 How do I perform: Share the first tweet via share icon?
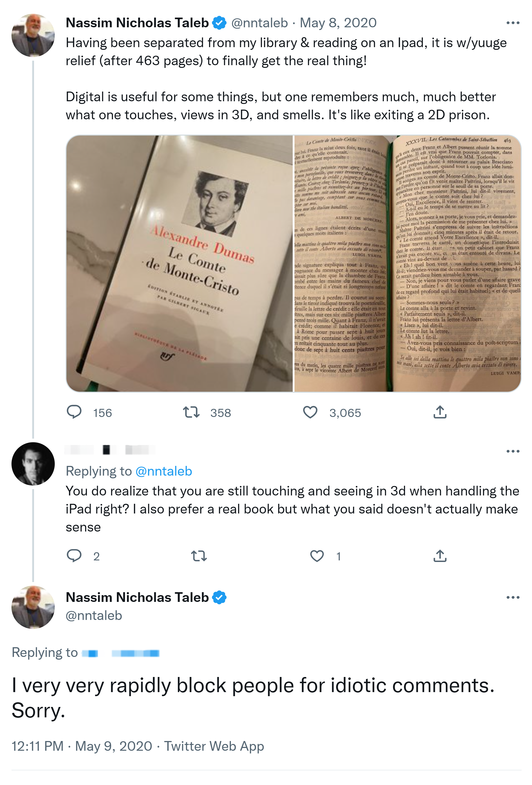[x=440, y=412]
